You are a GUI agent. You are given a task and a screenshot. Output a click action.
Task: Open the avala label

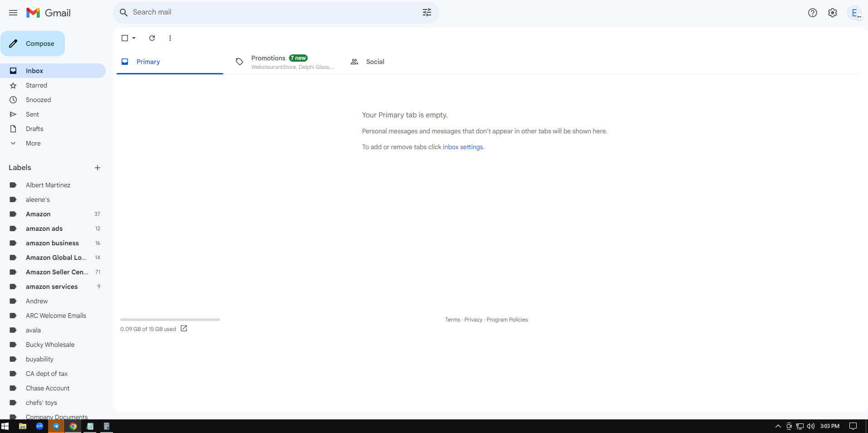pos(53,330)
